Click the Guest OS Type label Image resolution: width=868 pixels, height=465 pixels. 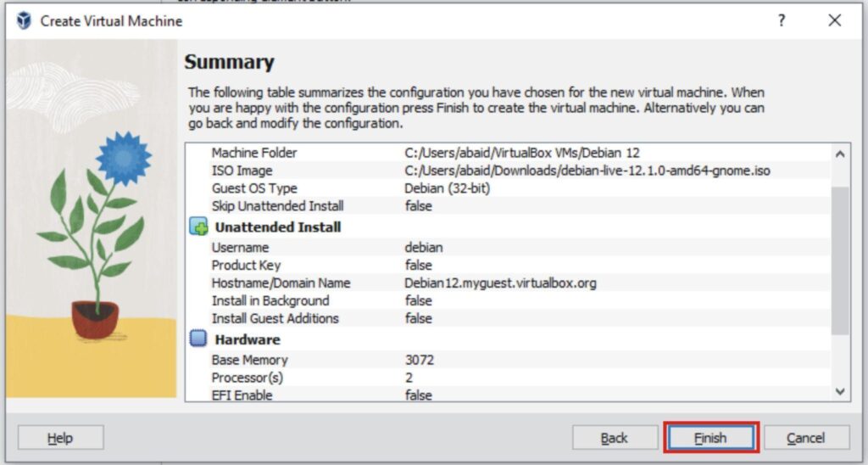coord(254,188)
